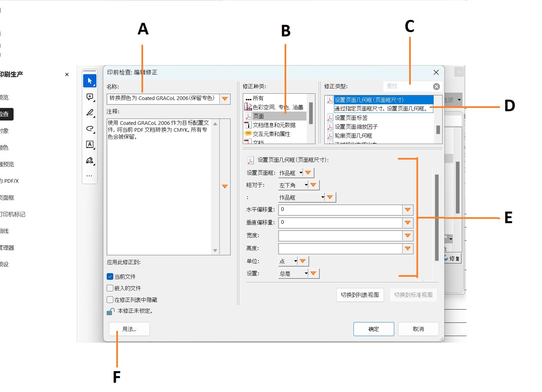Image resolution: width=542 pixels, height=392 pixels.
Task: Enable the 嵌入的文件 checkbox
Action: tap(110, 288)
